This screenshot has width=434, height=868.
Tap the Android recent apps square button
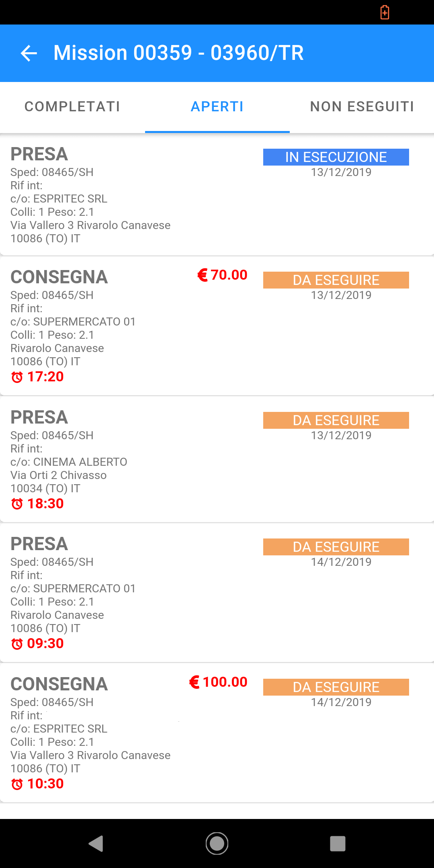[x=338, y=843]
